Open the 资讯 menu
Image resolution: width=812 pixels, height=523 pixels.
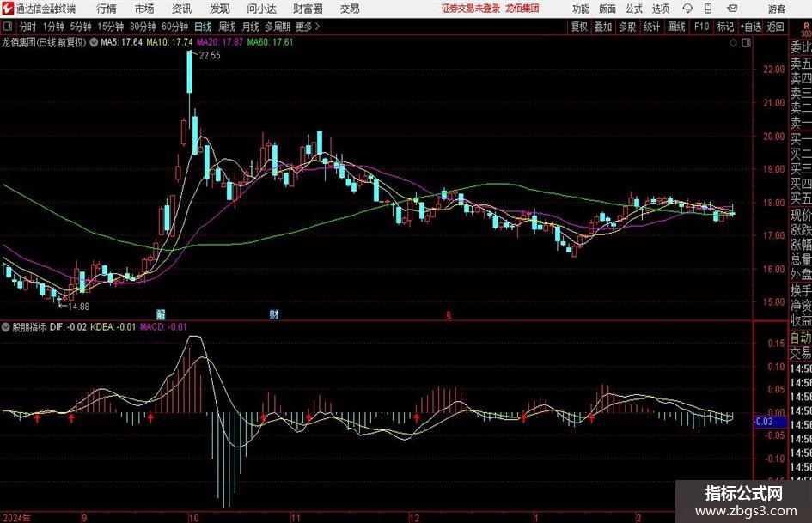click(x=182, y=9)
